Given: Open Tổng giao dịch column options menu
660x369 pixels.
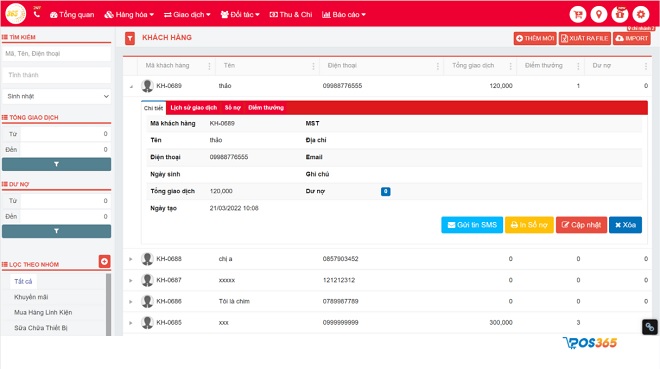Looking at the screenshot, I should click(x=511, y=66).
